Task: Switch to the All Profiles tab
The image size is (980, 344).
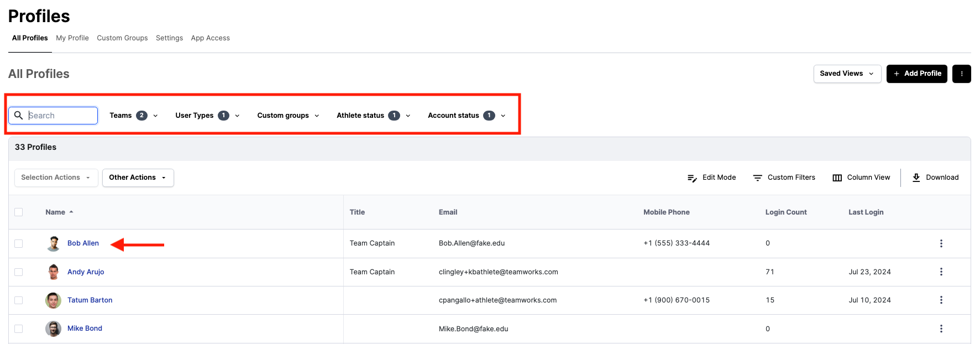Action: click(30, 38)
